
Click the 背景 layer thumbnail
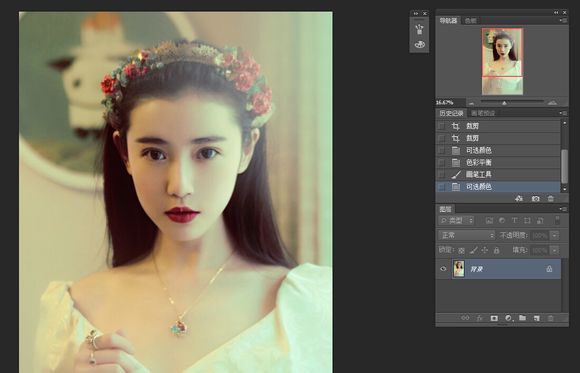[x=459, y=269]
